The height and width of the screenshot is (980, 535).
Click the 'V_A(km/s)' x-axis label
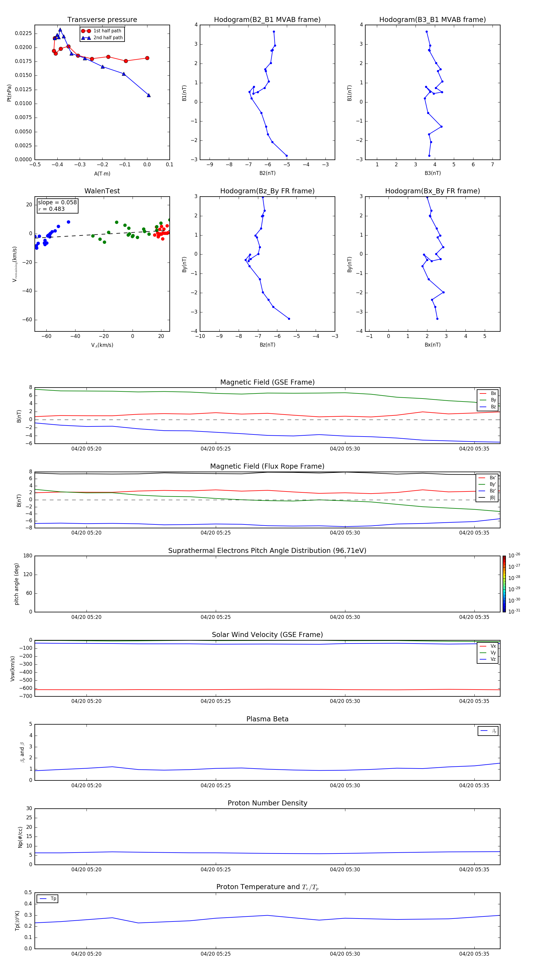point(102,345)
